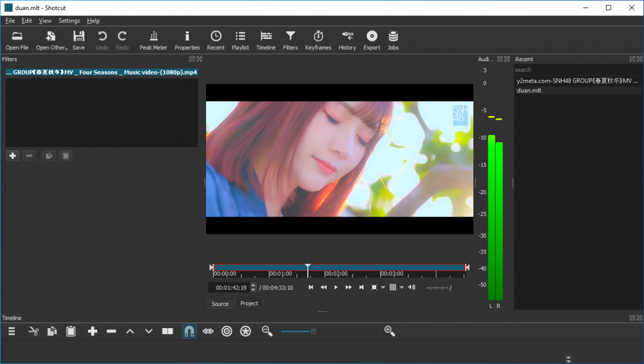Click the Keyframes toolbar icon
Image resolution: width=644 pixels, height=364 pixels.
318,41
